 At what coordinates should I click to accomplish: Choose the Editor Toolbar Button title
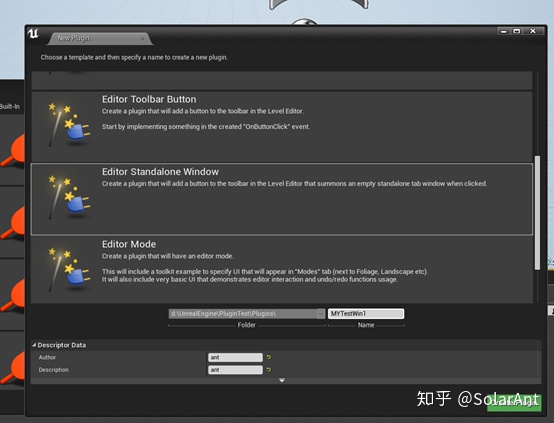tap(149, 99)
